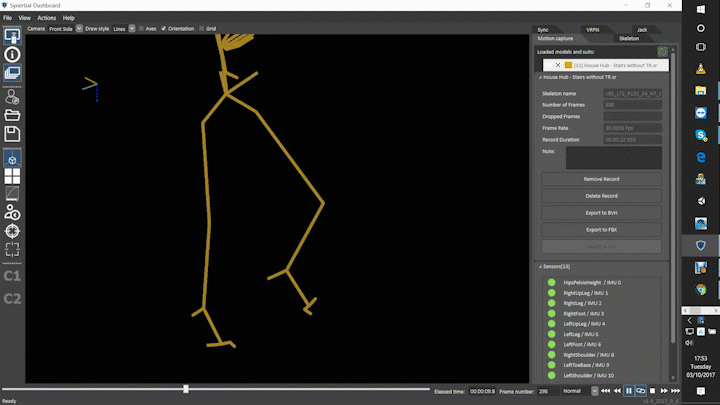
Task: Click Export to FBX button
Action: [x=601, y=230]
